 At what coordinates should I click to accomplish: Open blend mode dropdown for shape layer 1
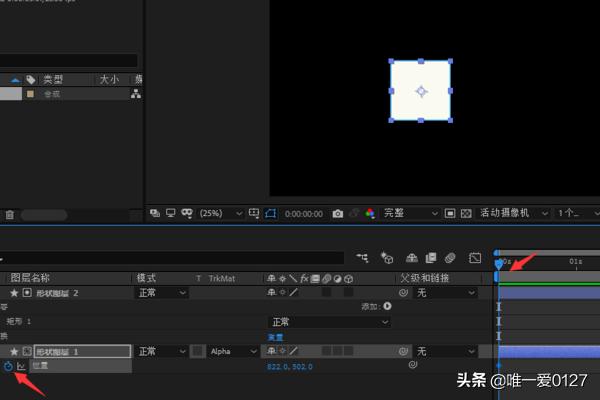(161, 351)
